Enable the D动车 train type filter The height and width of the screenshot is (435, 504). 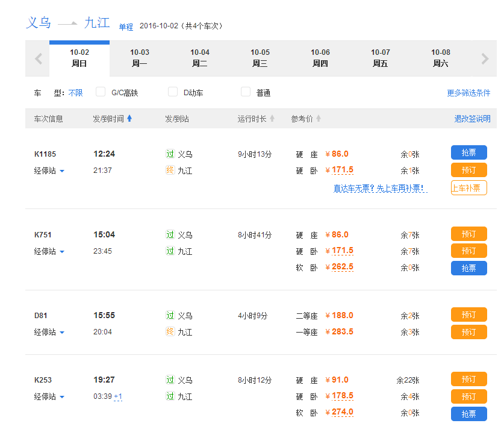173,92
